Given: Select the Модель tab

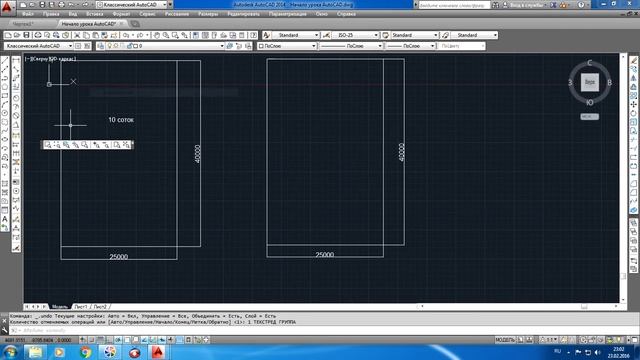Looking at the screenshot, I should [60, 307].
